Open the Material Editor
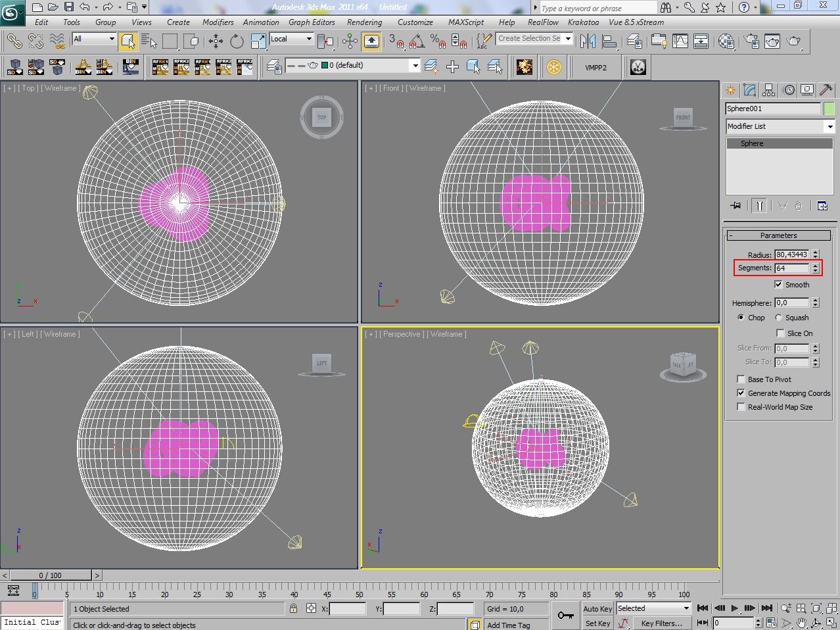Screen dimensions: 840x630 [726, 41]
